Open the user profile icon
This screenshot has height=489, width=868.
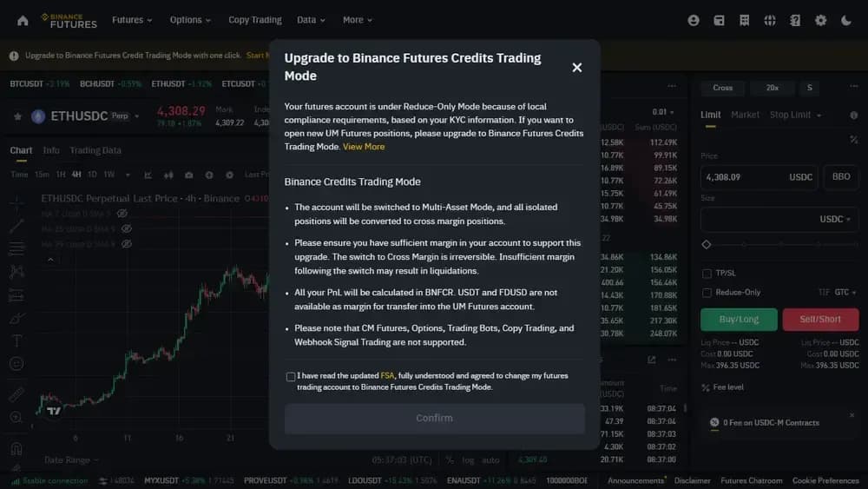click(x=693, y=21)
